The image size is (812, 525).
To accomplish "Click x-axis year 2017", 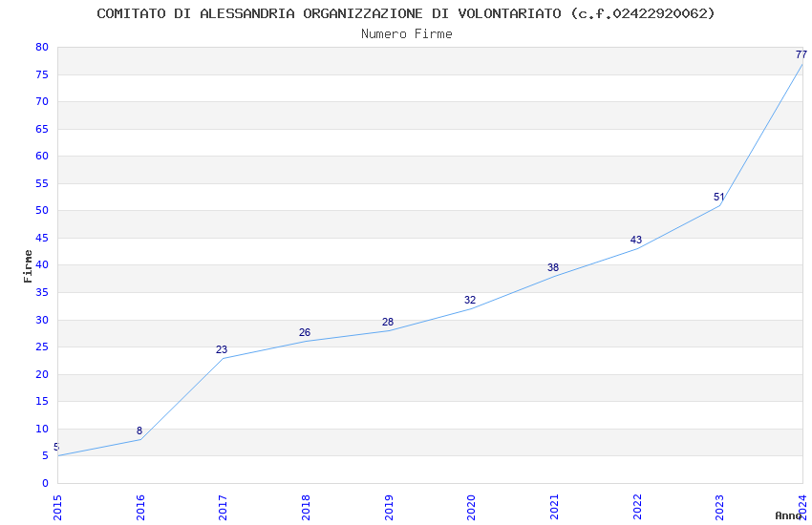I will (x=223, y=507).
